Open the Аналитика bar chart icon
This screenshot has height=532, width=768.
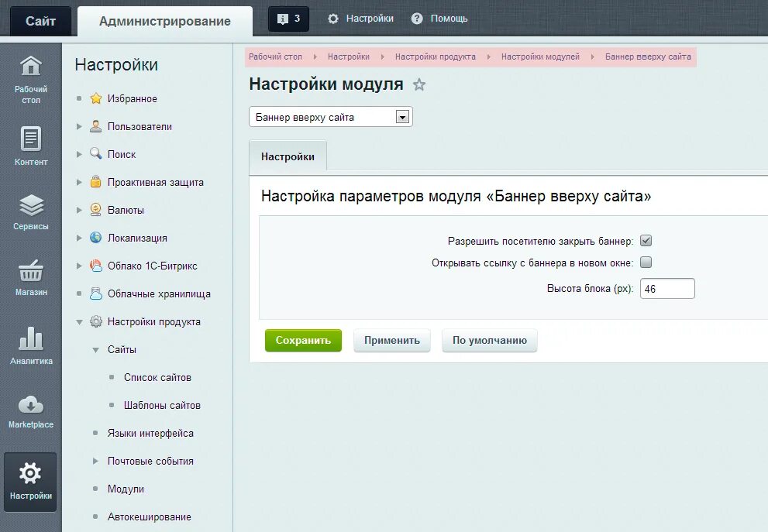pos(31,338)
